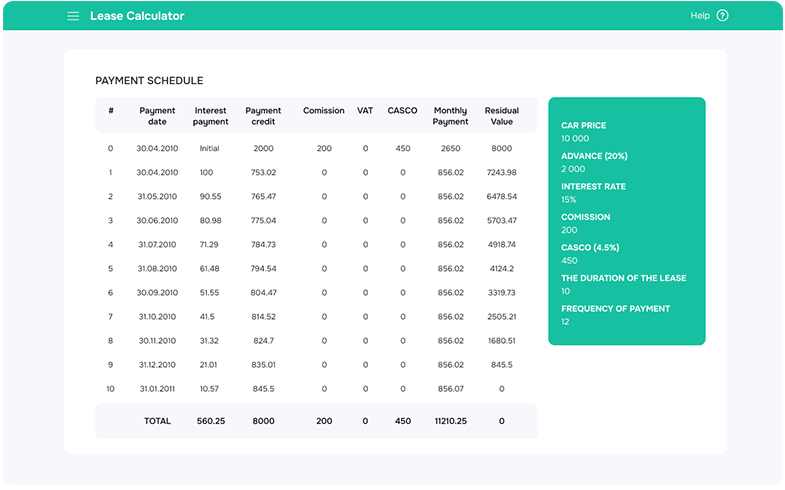Viewport: 785px width, 490px height.
Task: Open the hamburger menu icon
Action: pyautogui.click(x=72, y=16)
